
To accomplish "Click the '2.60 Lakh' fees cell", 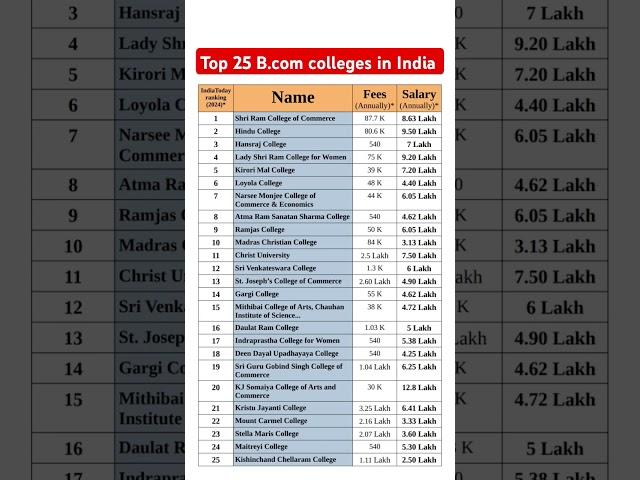I will pyautogui.click(x=374, y=281).
